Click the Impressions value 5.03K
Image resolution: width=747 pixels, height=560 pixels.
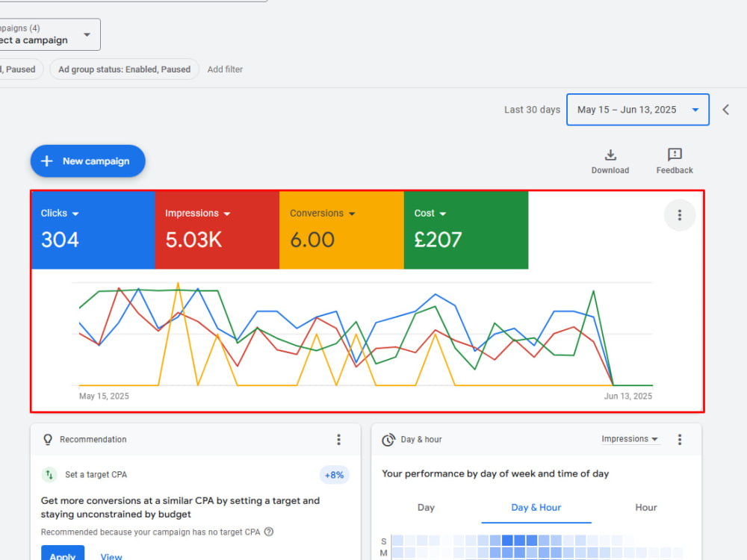click(193, 240)
